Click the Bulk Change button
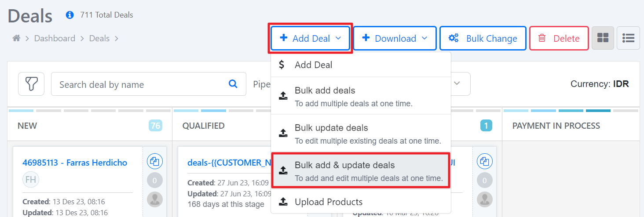 [483, 38]
